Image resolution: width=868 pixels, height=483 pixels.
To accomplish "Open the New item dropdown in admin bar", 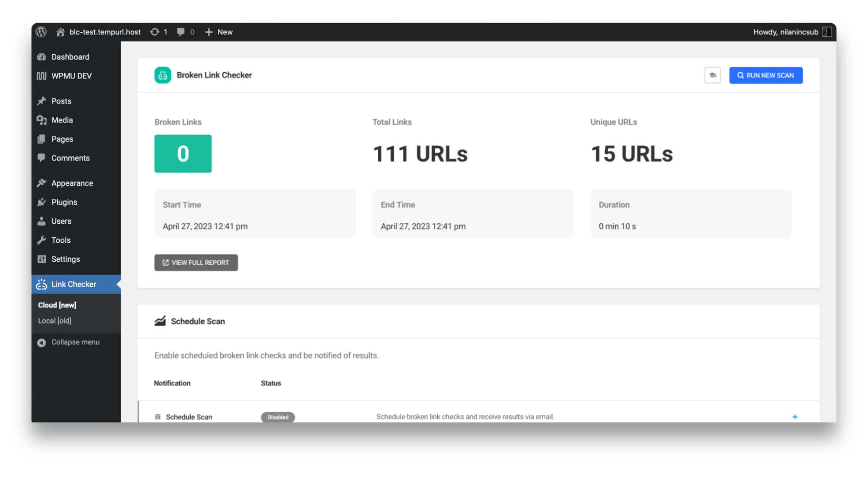I will tap(219, 32).
